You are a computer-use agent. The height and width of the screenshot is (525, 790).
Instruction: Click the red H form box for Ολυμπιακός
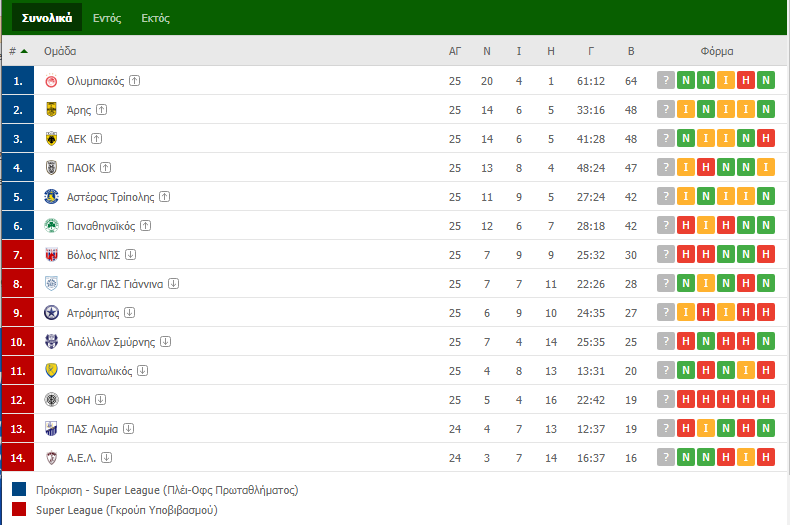pyautogui.click(x=746, y=80)
